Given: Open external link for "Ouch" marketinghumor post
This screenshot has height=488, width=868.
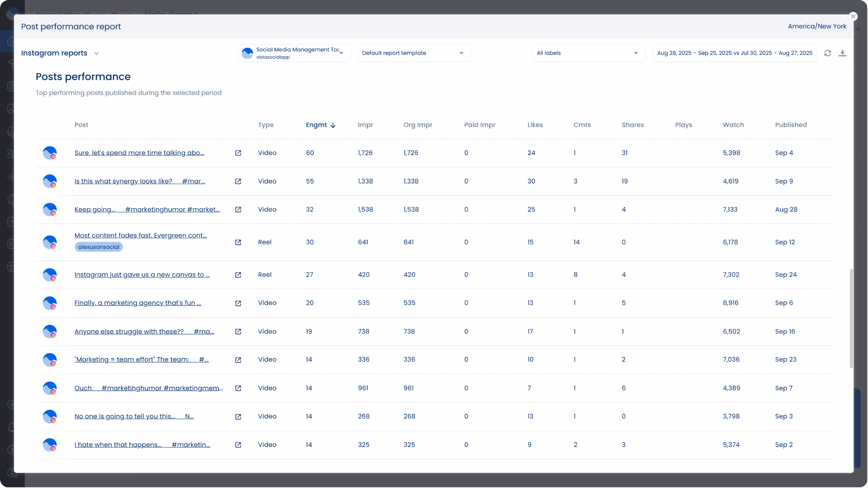Looking at the screenshot, I should coord(238,388).
